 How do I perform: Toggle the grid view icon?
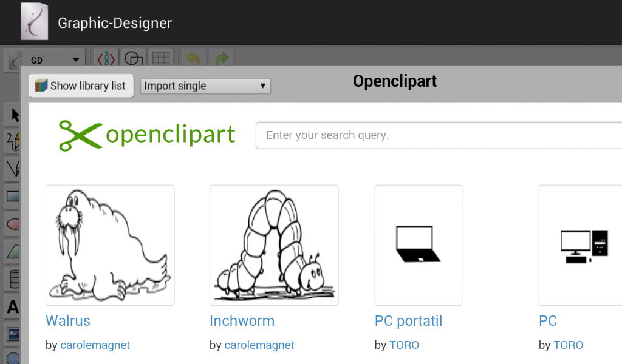tap(161, 59)
